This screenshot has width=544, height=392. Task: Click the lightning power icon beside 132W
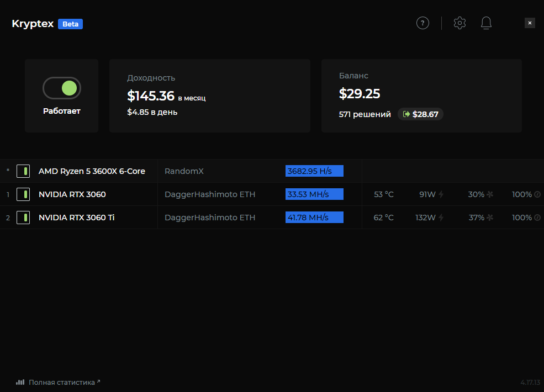(441, 218)
